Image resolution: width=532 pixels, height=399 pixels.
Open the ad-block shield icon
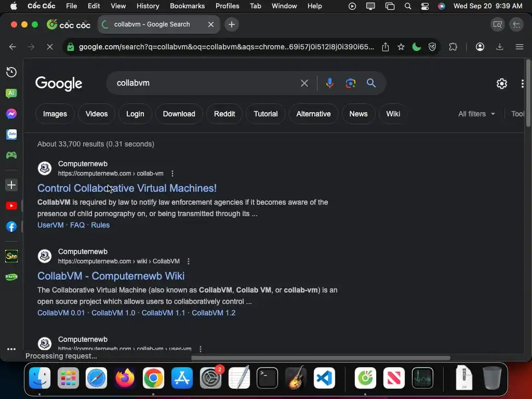coord(432,47)
